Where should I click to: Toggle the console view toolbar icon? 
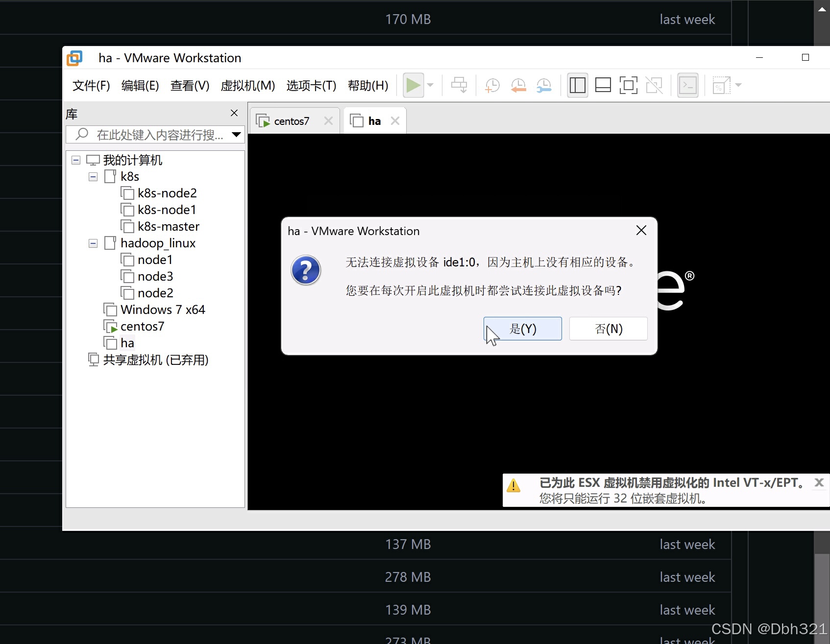click(688, 85)
